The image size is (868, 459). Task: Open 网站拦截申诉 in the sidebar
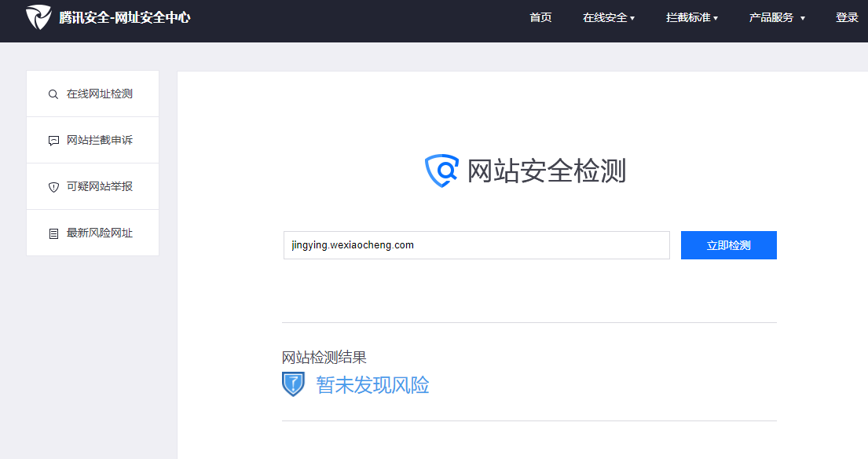93,140
